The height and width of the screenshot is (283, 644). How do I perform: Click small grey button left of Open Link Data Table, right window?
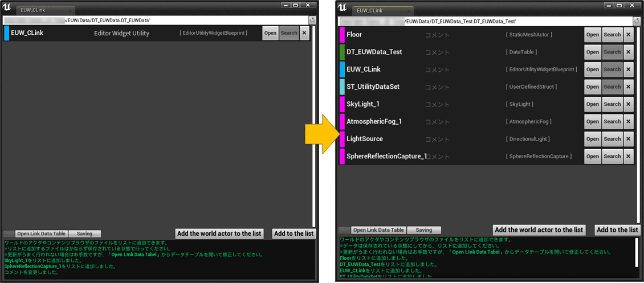coord(345,230)
